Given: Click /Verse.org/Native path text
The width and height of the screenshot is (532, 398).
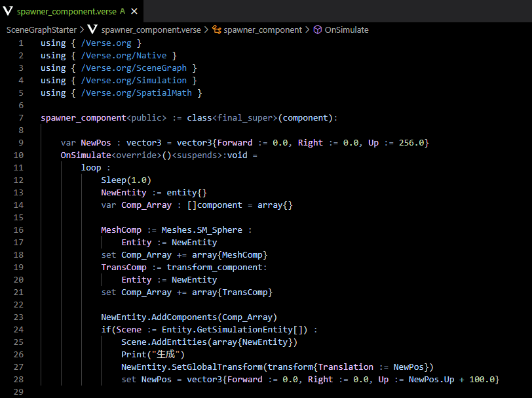Looking at the screenshot, I should 124,56.
